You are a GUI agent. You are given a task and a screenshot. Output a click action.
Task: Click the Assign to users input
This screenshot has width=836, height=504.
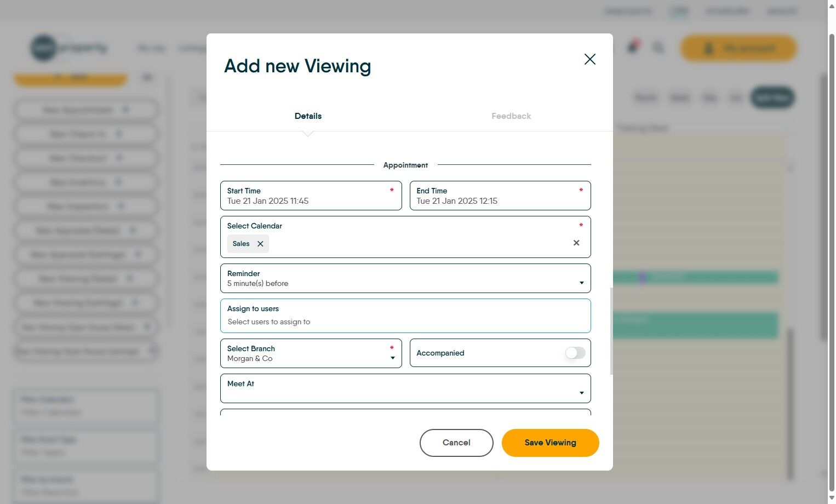(x=405, y=322)
